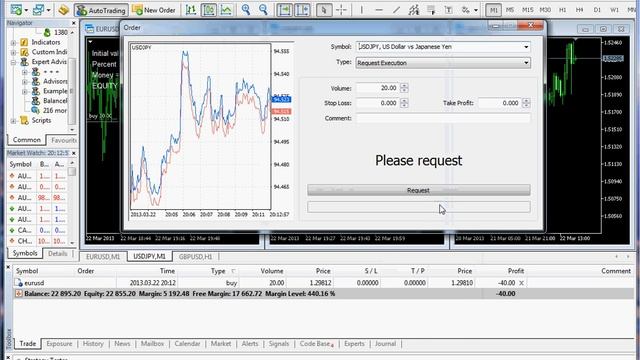Select the vertical line drawing tool
Screen dimensions: 640x360
[x=362, y=10]
